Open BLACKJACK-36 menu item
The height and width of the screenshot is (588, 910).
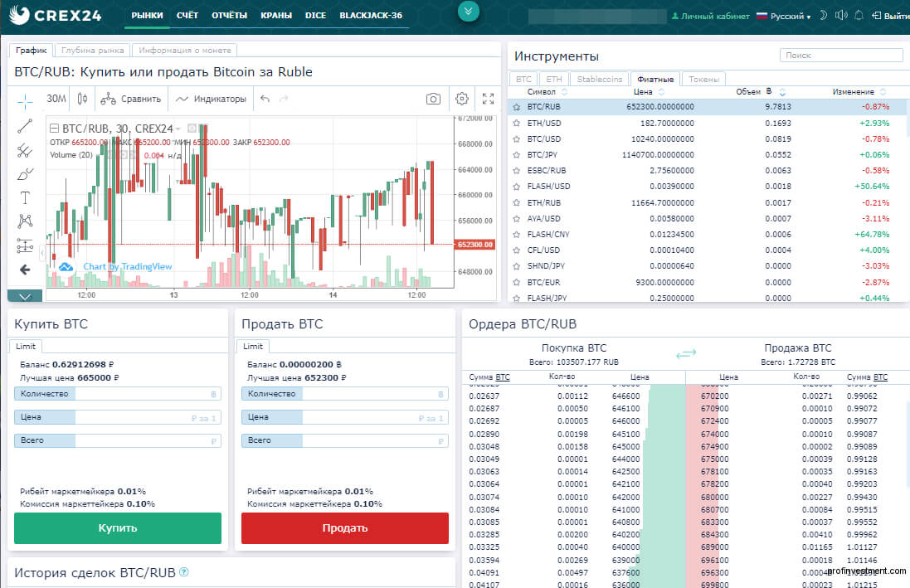[x=371, y=16]
